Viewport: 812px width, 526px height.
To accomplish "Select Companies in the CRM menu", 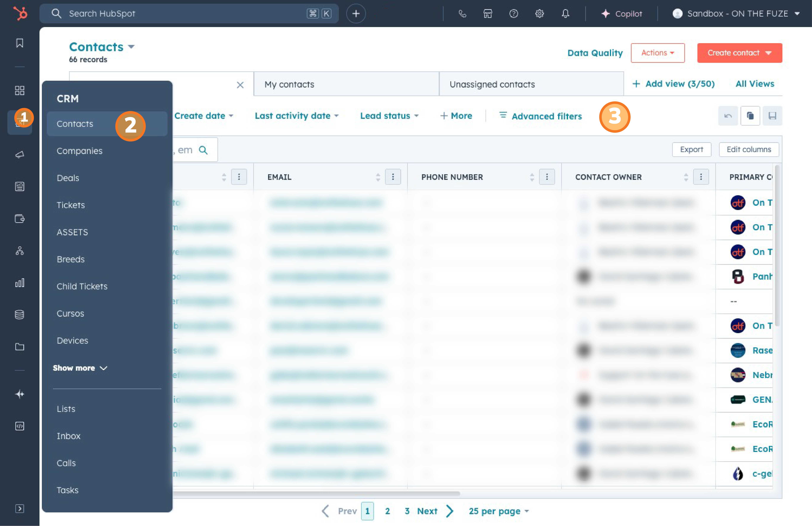I will (80, 151).
